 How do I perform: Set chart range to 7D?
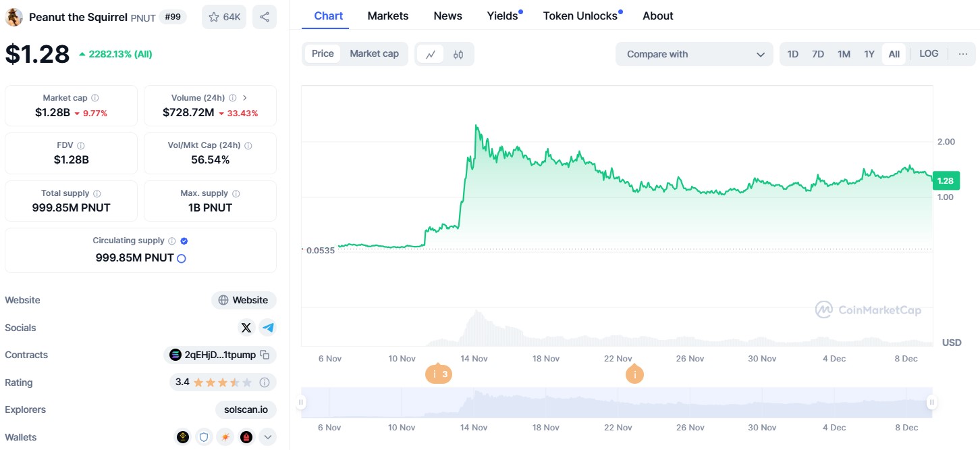pos(818,54)
